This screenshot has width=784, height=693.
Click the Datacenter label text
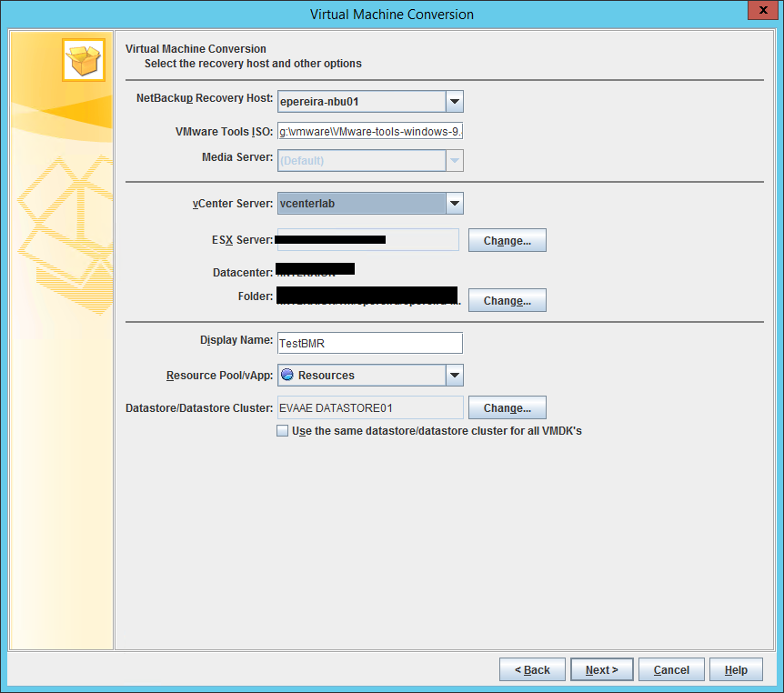(243, 273)
